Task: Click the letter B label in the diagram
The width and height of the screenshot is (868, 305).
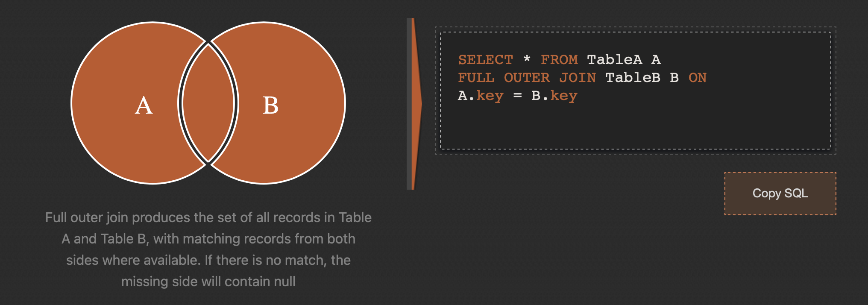Action: coord(270,105)
